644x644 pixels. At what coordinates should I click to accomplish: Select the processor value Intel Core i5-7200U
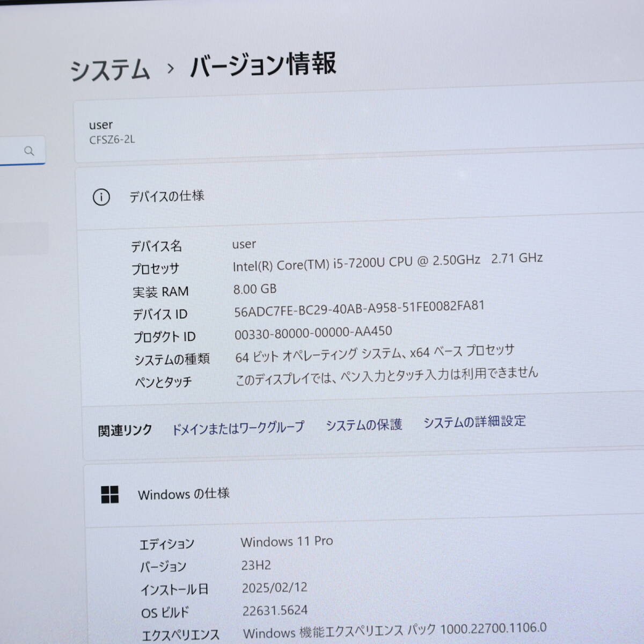[387, 262]
